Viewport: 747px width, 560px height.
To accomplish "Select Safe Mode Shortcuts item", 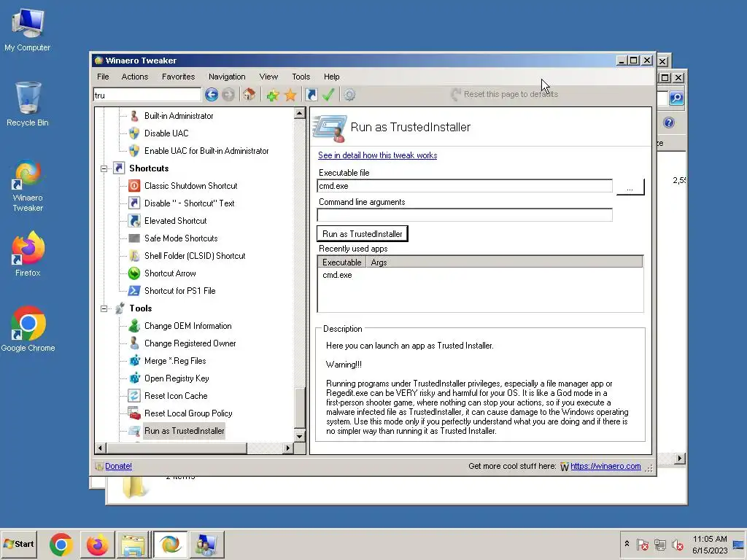I will click(x=181, y=238).
